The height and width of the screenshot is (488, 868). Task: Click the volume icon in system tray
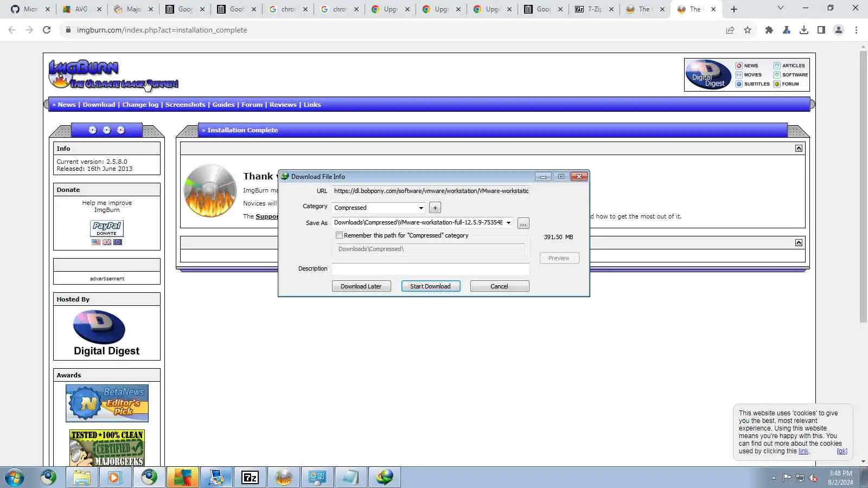[x=813, y=478]
